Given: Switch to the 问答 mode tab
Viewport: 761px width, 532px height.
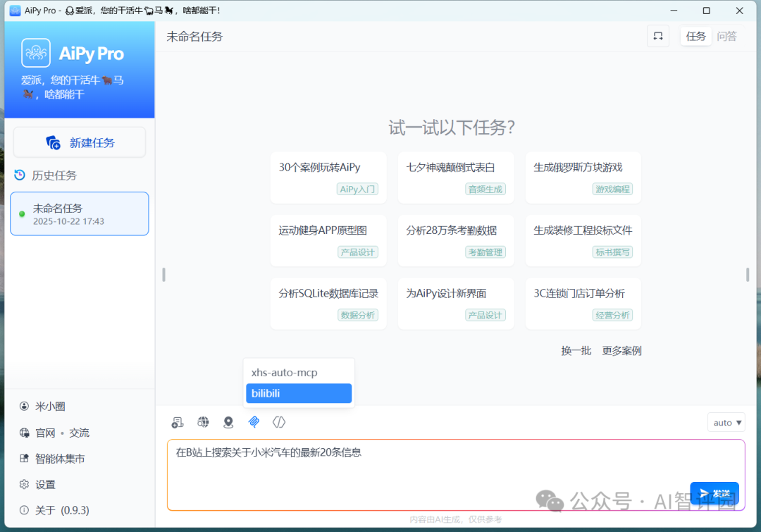Looking at the screenshot, I should click(726, 37).
